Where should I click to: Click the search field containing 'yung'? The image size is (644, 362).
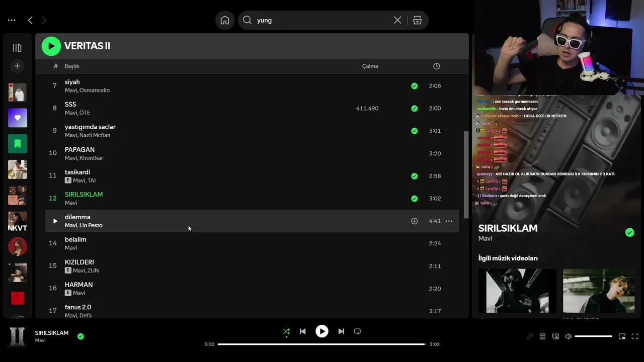click(x=322, y=20)
